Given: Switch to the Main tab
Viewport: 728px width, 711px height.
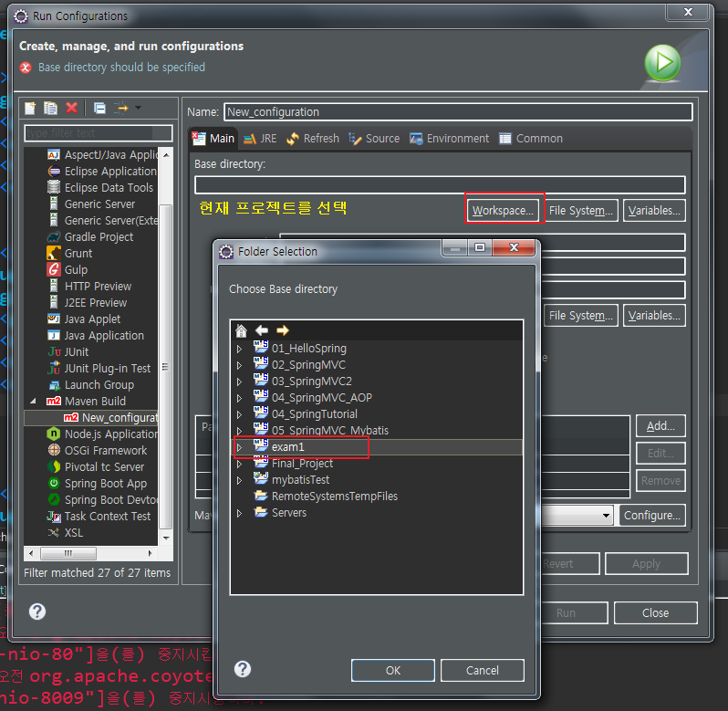Looking at the screenshot, I should click(x=213, y=139).
